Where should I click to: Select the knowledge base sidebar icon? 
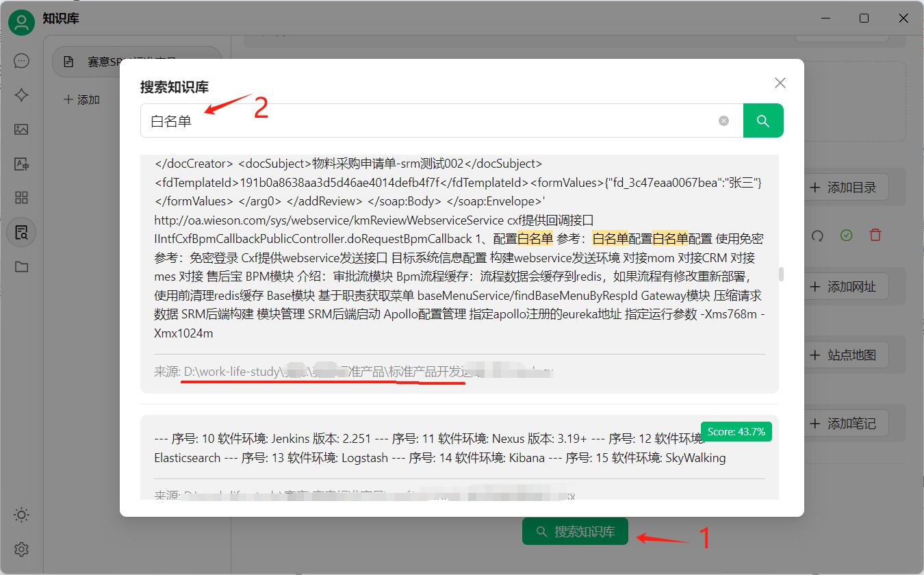pos(21,232)
